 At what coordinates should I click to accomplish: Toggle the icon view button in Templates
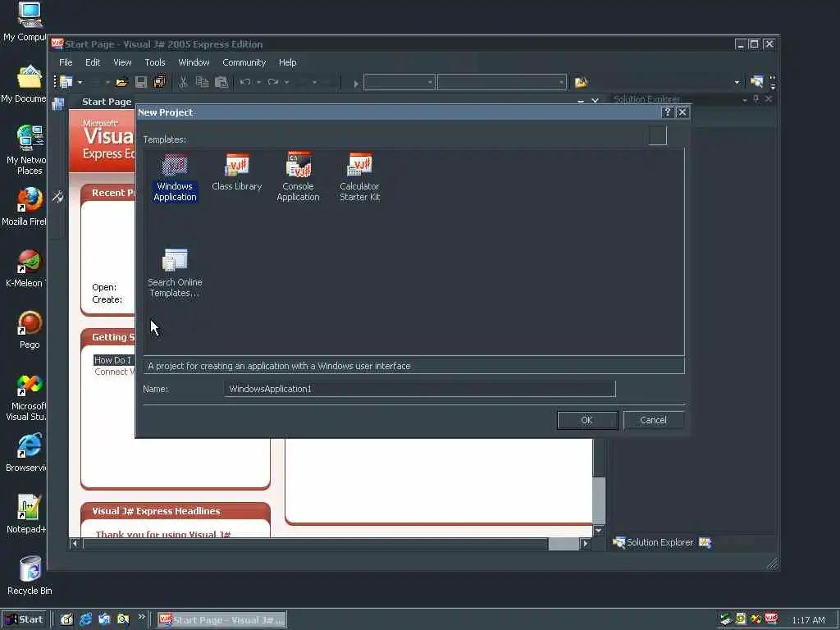point(657,135)
